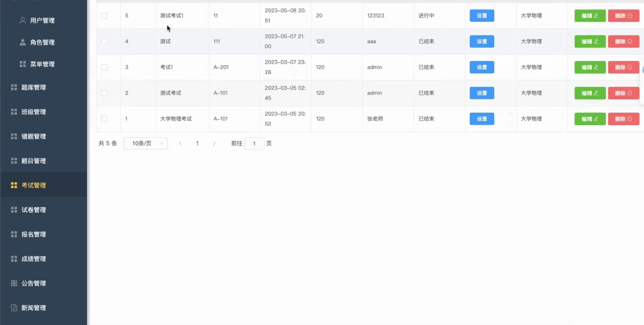This screenshot has width=644, height=325.
Task: Click 编辑 for the 张老师 exam row
Action: tap(590, 119)
